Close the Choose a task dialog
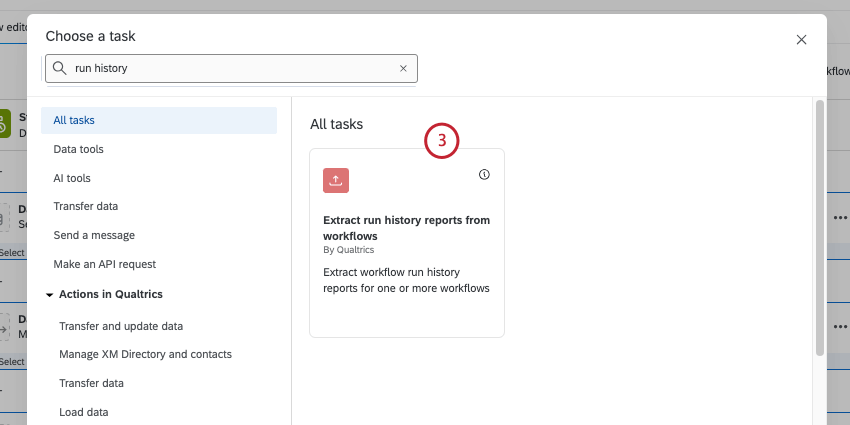The image size is (850, 425). 801,40
